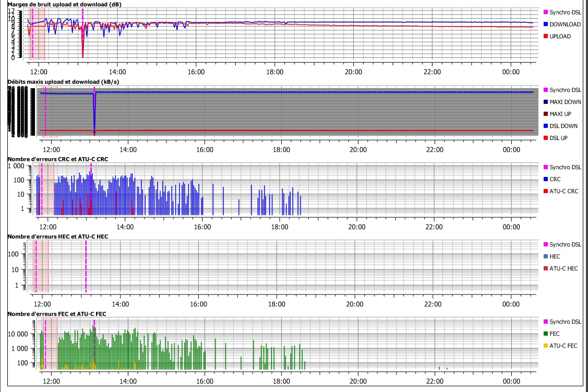Select the MAXI DOWN legend entry
This screenshot has width=588, height=392.
[x=565, y=102]
